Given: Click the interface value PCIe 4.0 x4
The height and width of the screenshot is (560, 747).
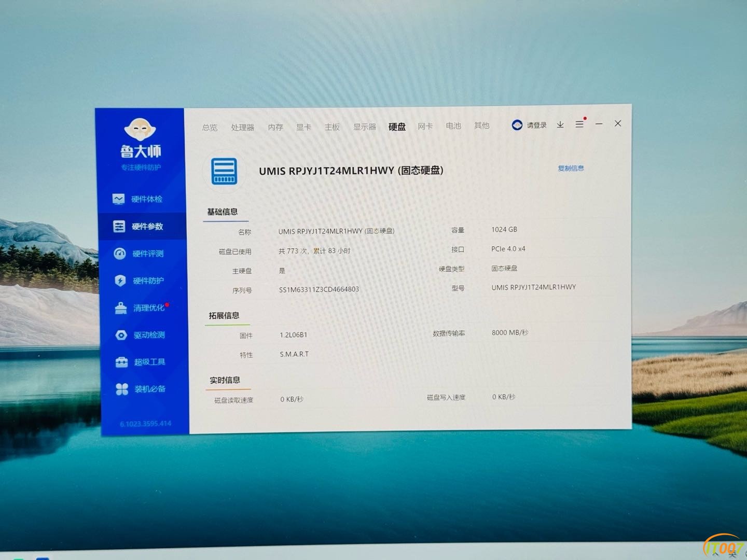Looking at the screenshot, I should coord(508,249).
